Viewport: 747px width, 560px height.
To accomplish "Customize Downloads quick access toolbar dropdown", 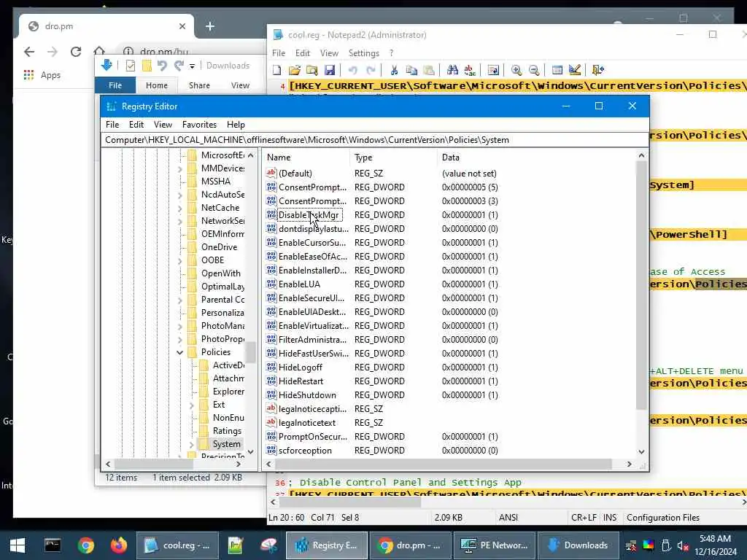I will pyautogui.click(x=192, y=66).
